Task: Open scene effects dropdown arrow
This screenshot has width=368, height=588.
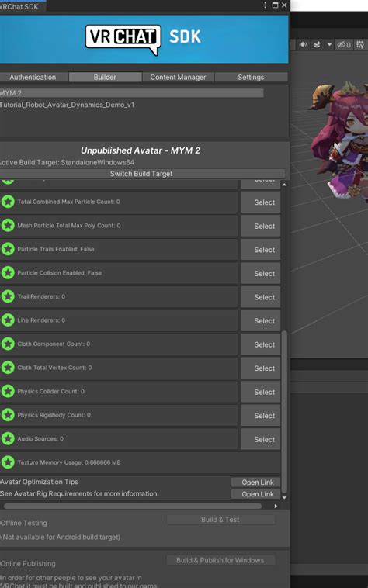Action: point(329,45)
